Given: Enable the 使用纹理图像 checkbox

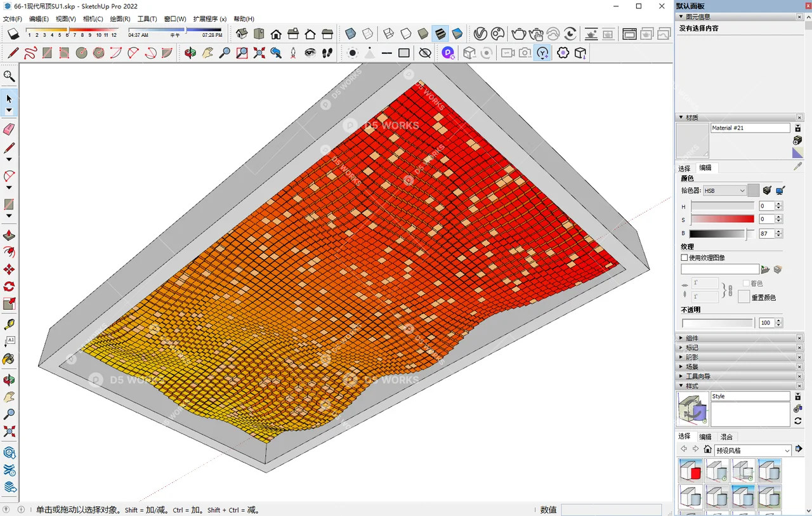Looking at the screenshot, I should 684,258.
